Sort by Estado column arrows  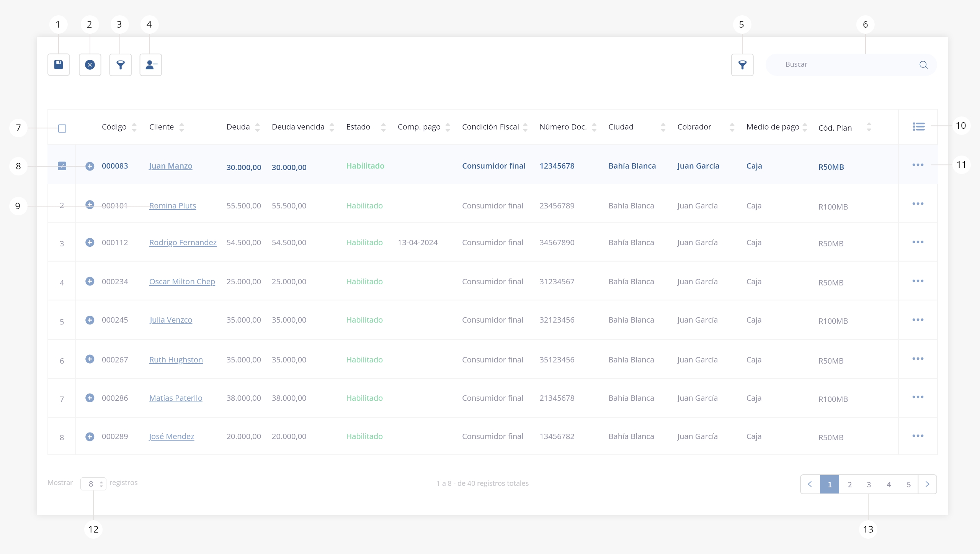tap(383, 127)
